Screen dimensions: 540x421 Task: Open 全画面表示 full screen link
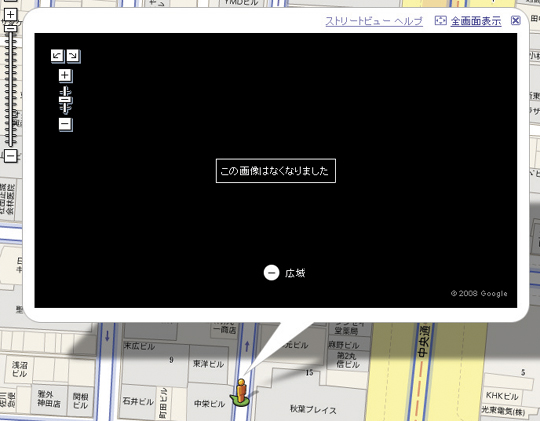pos(476,21)
